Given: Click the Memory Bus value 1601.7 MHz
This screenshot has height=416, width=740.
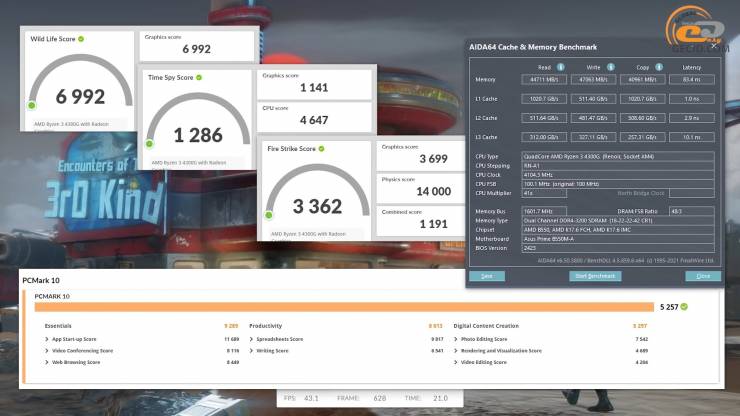Looking at the screenshot, I should (544, 212).
